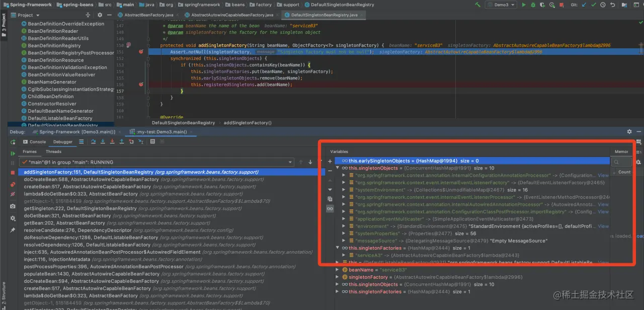
Task: Expand the "systemEnvironment" map entry
Action: point(344,190)
